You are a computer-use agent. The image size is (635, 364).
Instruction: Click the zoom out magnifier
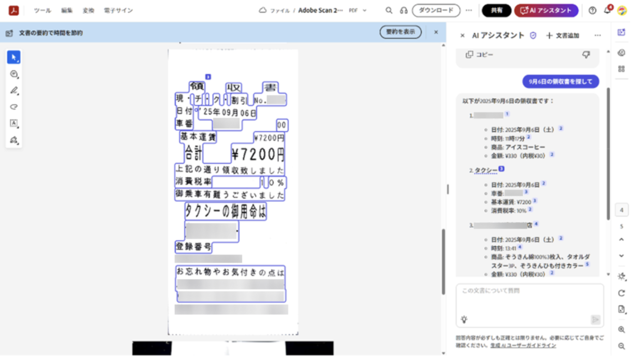tap(622, 346)
